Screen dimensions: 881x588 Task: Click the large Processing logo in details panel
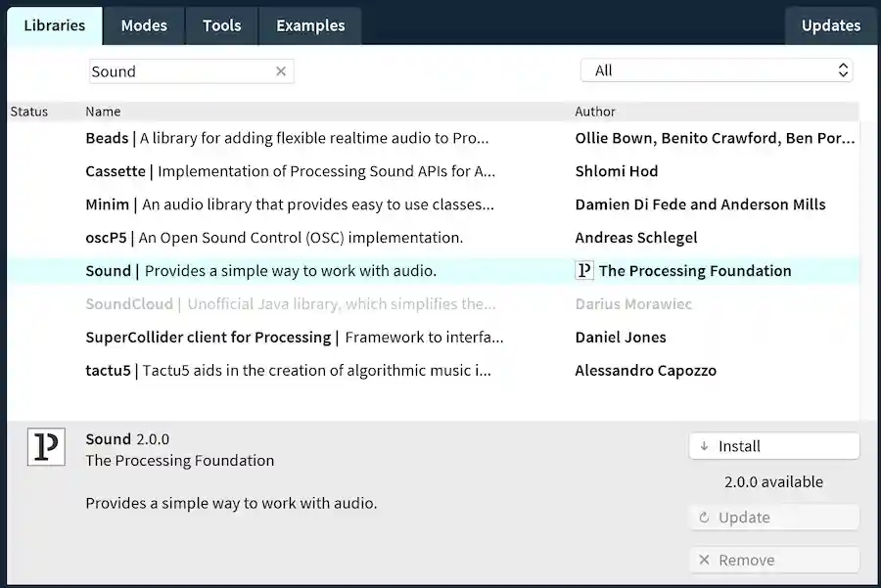[46, 447]
